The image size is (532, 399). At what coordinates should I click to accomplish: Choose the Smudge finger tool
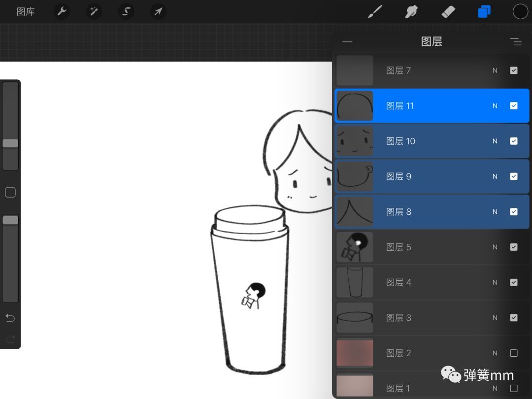pyautogui.click(x=411, y=11)
